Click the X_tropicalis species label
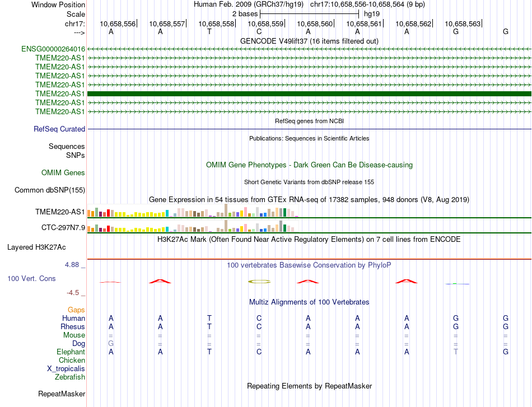The height and width of the screenshot is (407, 532). [x=66, y=369]
